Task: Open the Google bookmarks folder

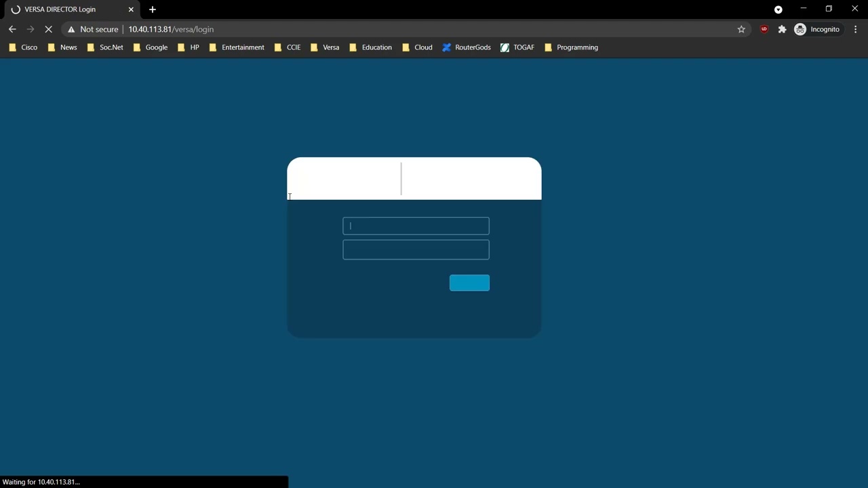Action: click(x=150, y=47)
